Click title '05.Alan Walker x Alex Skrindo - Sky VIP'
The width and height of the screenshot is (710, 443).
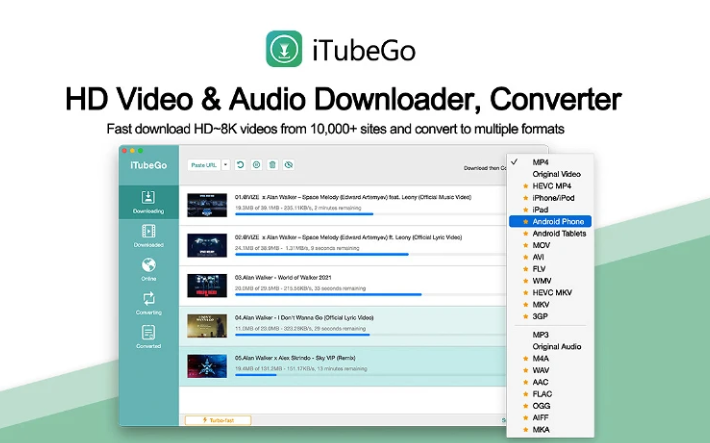295,358
